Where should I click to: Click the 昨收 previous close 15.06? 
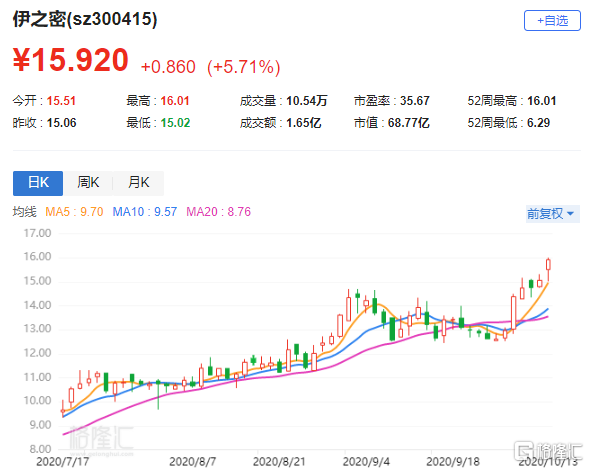[61, 123]
